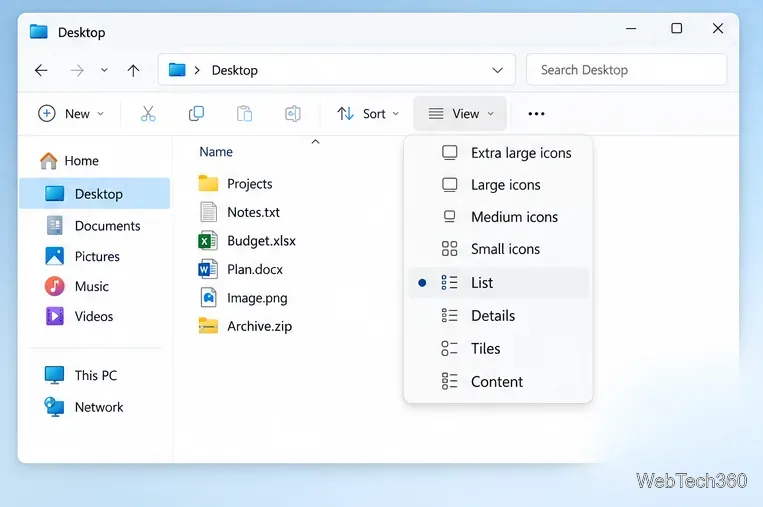Click the Network globe icon
This screenshot has width=763, height=507.
pyautogui.click(x=54, y=407)
